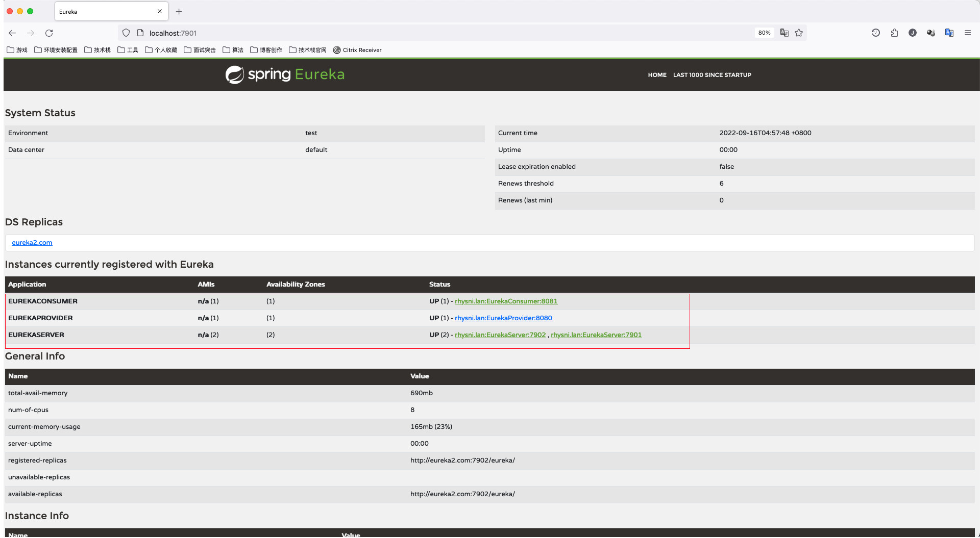Click the Renews threshold value 6
This screenshot has width=980, height=538.
point(721,184)
